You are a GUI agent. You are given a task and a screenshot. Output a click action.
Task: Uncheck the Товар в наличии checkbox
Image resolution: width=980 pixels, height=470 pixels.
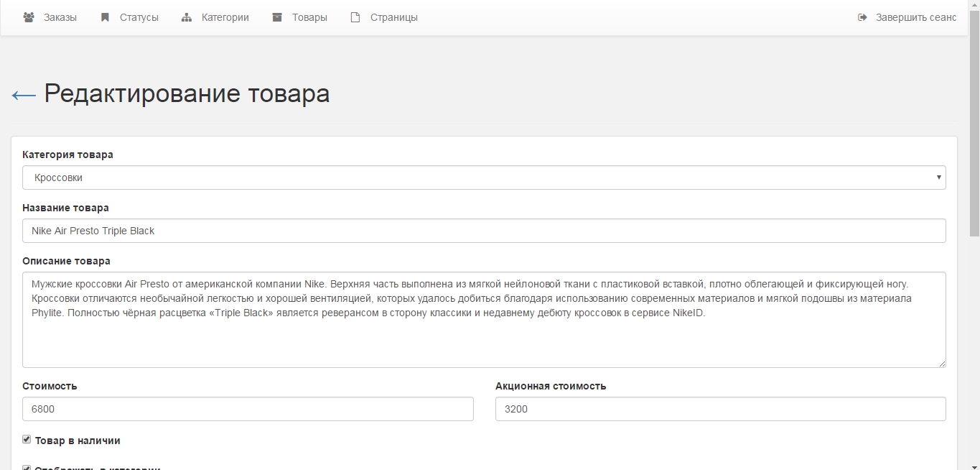click(27, 439)
